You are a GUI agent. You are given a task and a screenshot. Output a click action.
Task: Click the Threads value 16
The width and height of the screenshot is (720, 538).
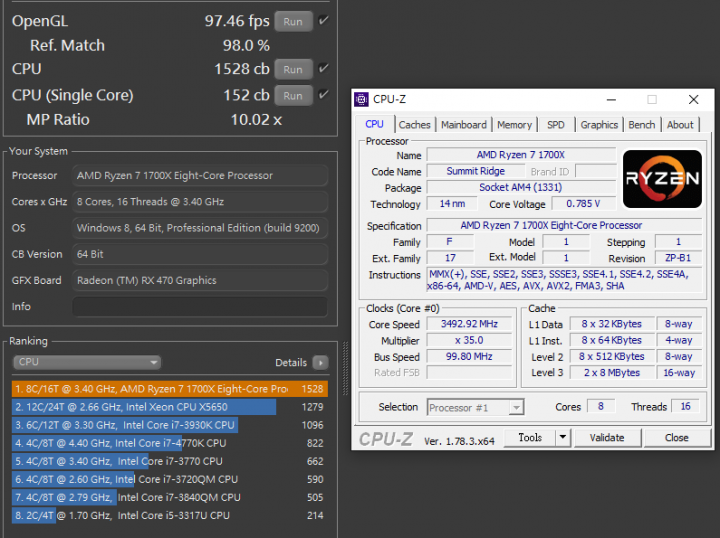pos(686,406)
